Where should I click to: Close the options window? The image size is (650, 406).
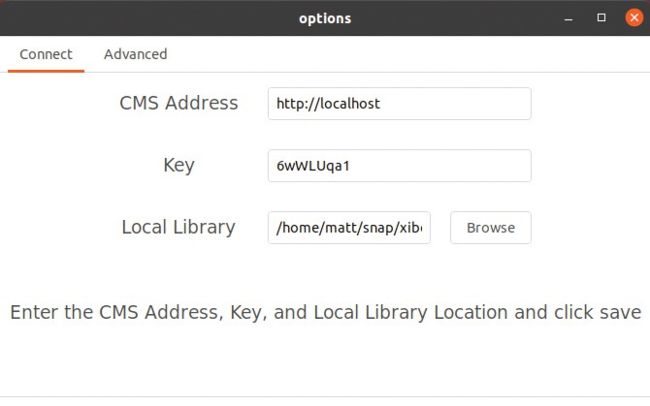coord(634,18)
